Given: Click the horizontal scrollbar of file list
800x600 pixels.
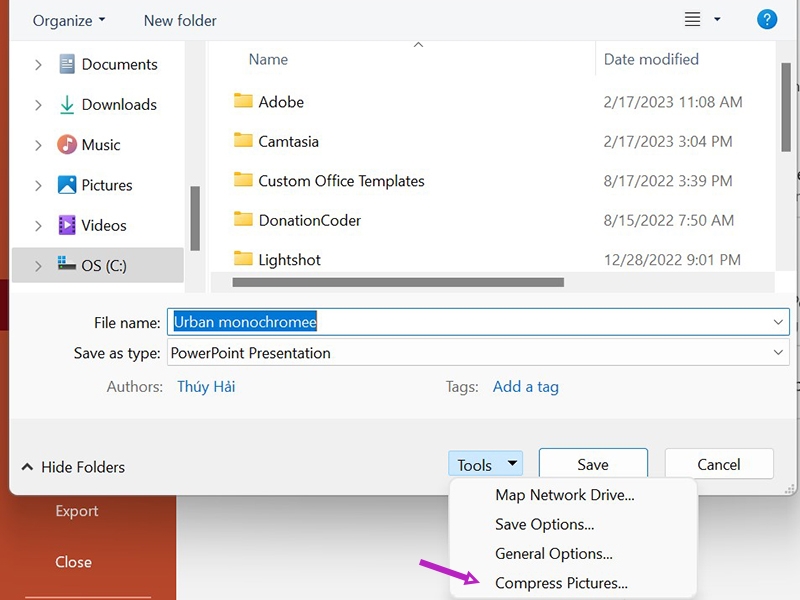Looking at the screenshot, I should click(398, 282).
